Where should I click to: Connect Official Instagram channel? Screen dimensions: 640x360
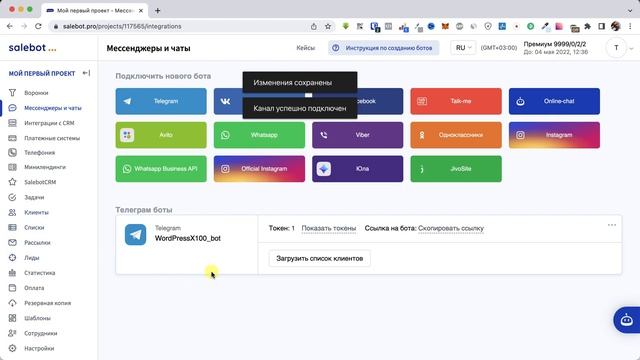pyautogui.click(x=259, y=169)
